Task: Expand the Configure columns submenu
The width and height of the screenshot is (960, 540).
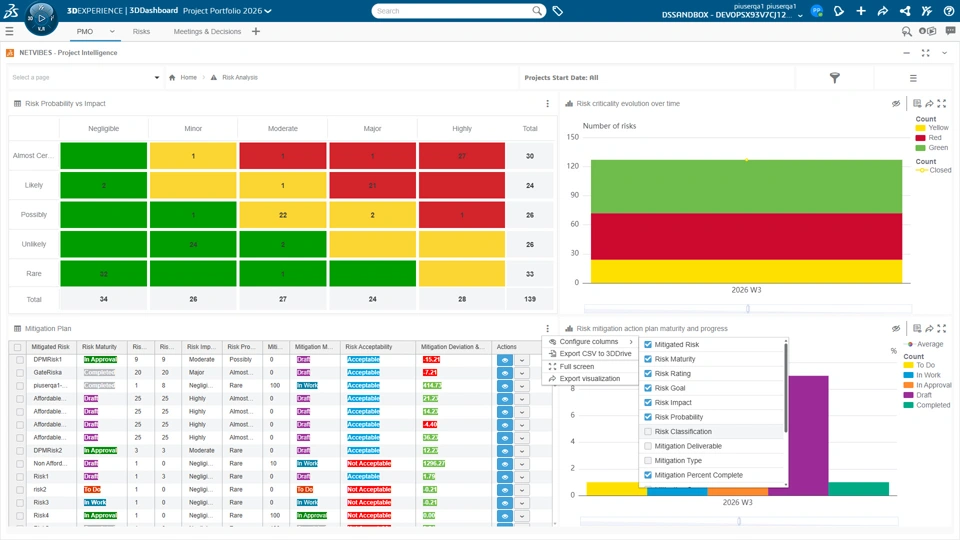Action: click(591, 342)
